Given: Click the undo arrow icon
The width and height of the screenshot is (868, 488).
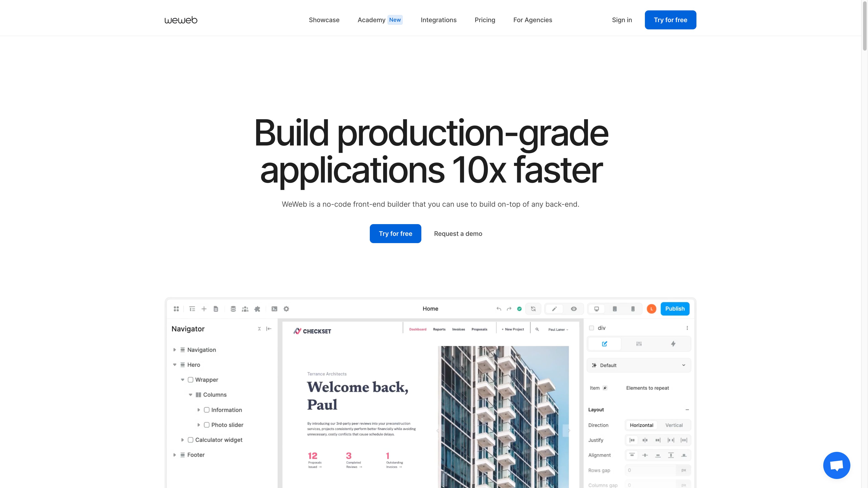Looking at the screenshot, I should click(499, 309).
